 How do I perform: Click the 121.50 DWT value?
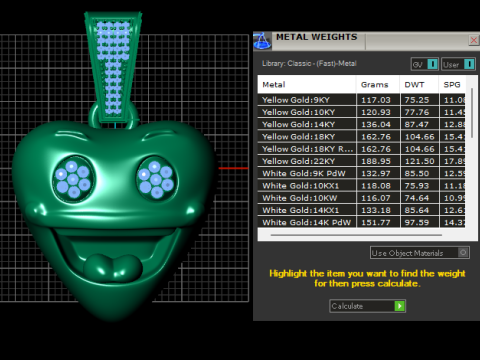pos(419,161)
